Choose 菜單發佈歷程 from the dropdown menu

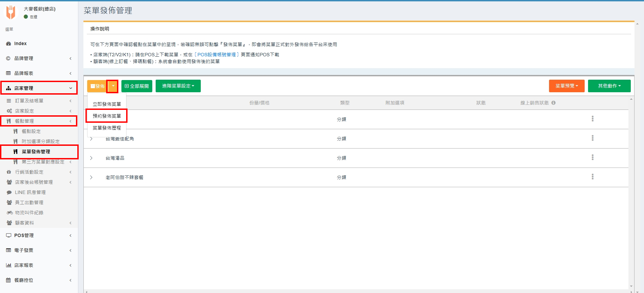[x=107, y=128]
